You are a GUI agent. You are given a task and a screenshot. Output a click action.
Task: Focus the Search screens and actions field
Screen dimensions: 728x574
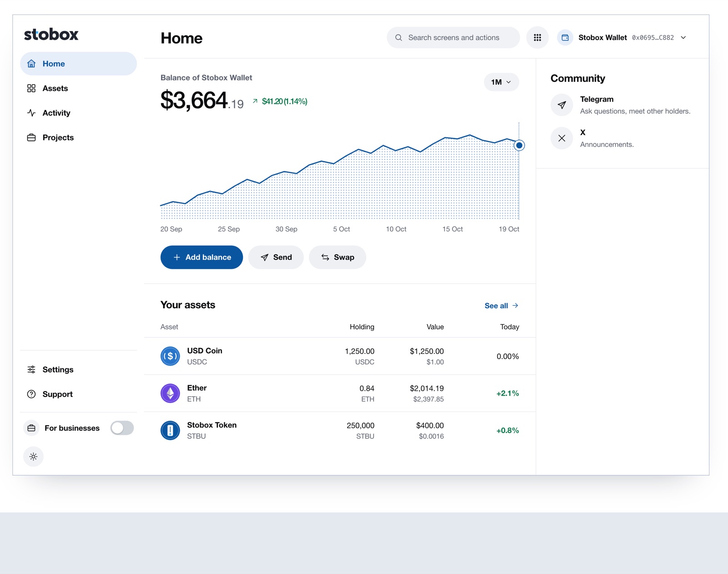click(x=453, y=38)
